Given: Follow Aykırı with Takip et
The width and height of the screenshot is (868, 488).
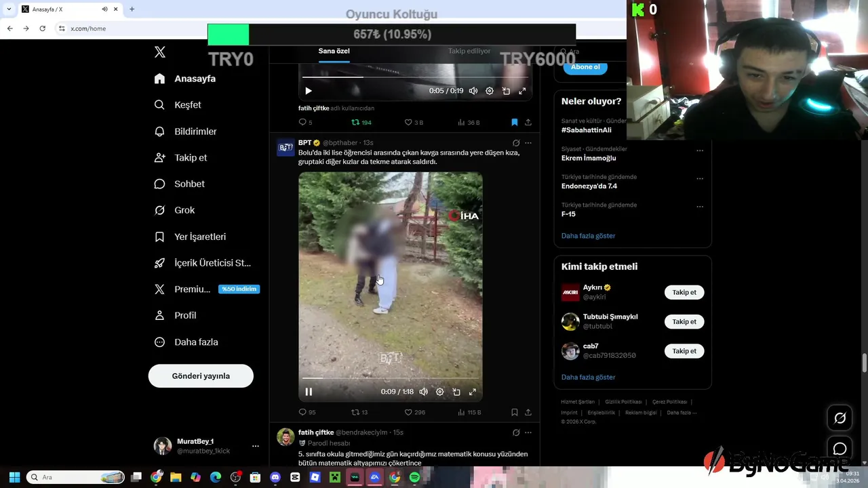Looking at the screenshot, I should coord(684,292).
